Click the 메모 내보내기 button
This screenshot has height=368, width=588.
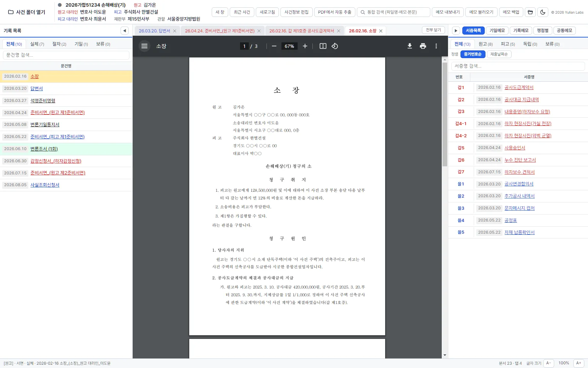tap(448, 12)
